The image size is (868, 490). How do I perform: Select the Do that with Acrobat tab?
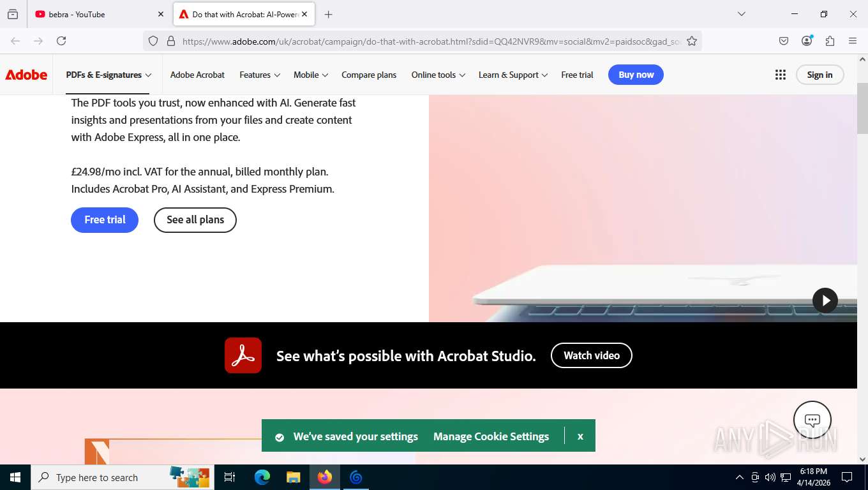click(x=244, y=14)
